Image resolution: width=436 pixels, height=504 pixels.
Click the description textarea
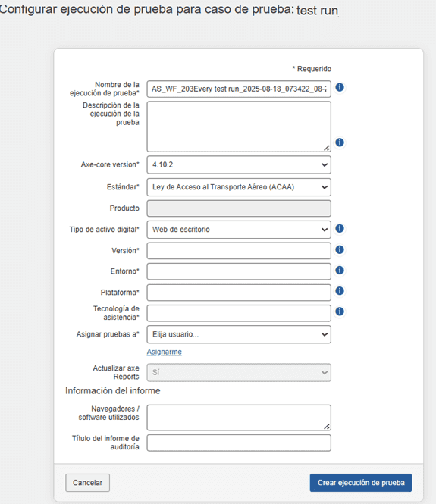(239, 127)
